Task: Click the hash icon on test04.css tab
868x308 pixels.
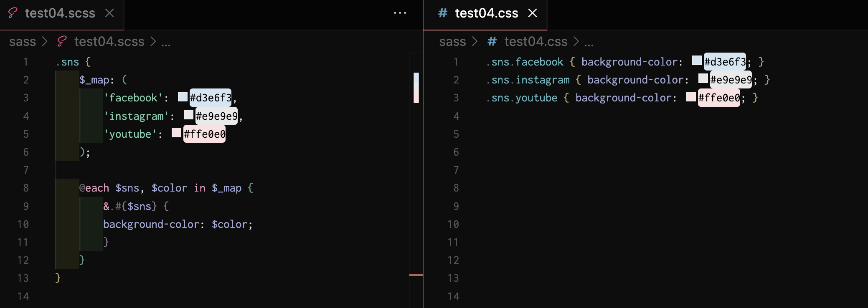Action: (443, 13)
